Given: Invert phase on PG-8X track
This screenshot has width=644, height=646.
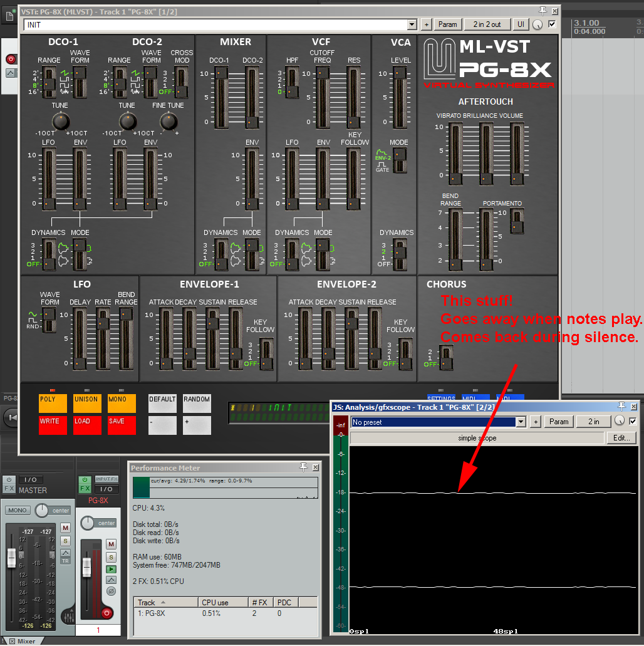Looking at the screenshot, I should (x=112, y=591).
